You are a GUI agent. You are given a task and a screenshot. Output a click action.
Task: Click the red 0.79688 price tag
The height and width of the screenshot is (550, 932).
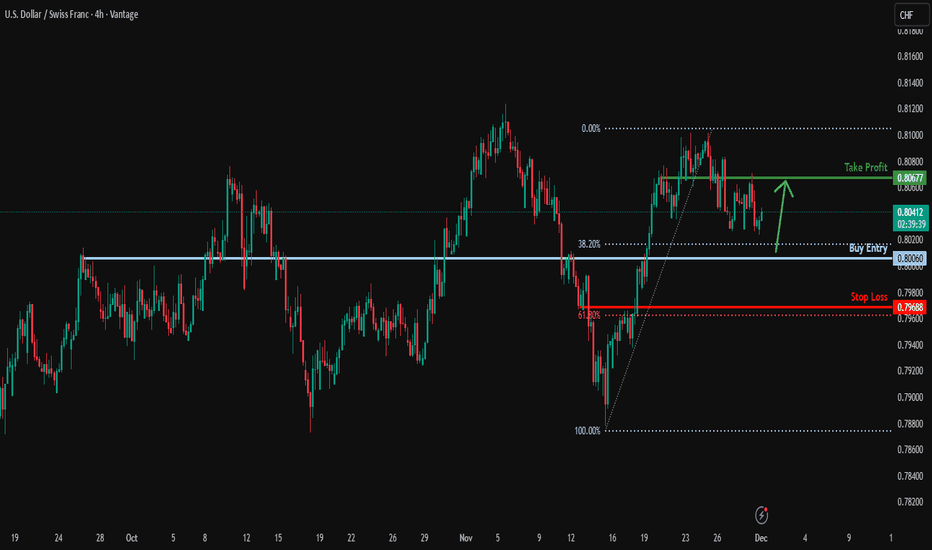(x=909, y=306)
